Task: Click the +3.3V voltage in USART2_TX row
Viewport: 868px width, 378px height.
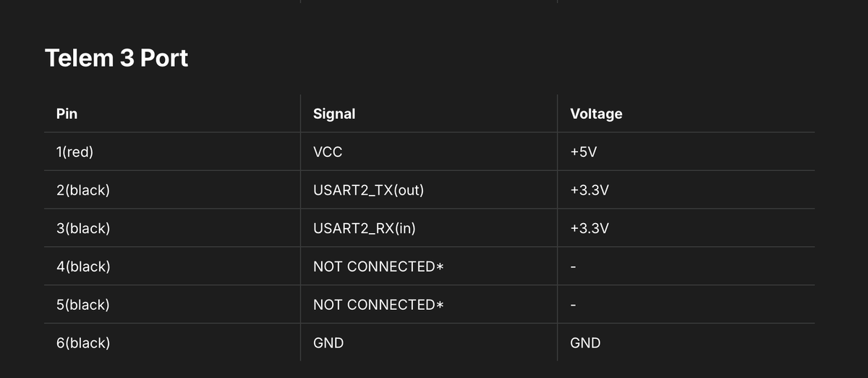Action: 590,190
